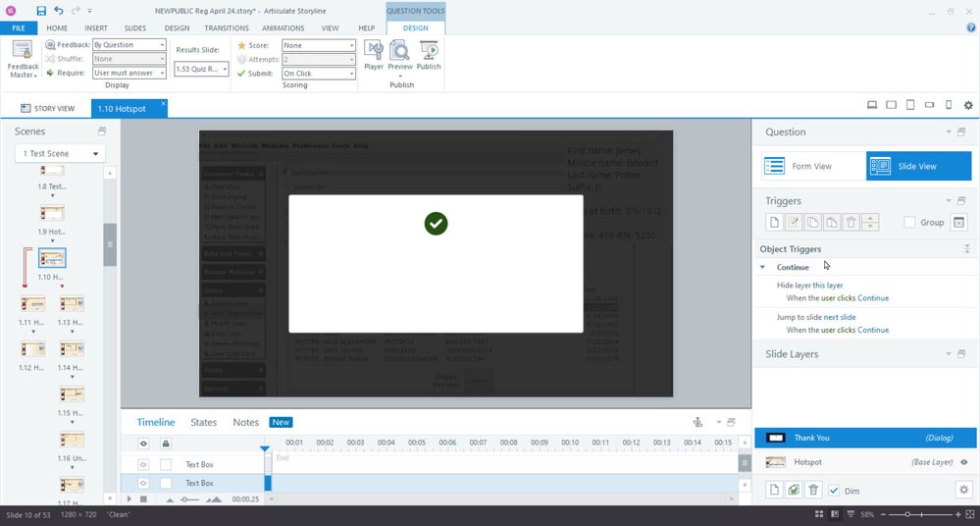Click the 'next slide' trigger link
980x526 pixels.
(840, 318)
